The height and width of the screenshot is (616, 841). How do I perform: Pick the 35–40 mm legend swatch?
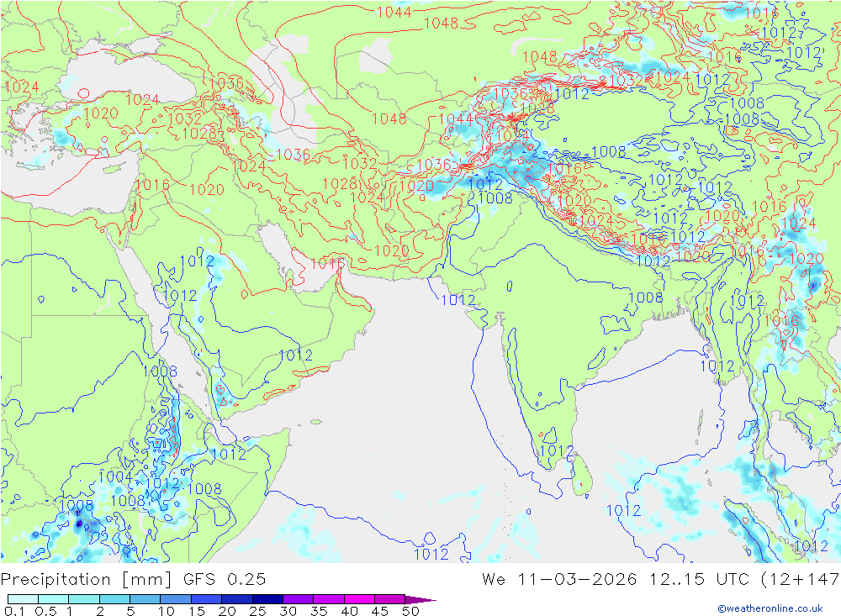pyautogui.click(x=329, y=599)
